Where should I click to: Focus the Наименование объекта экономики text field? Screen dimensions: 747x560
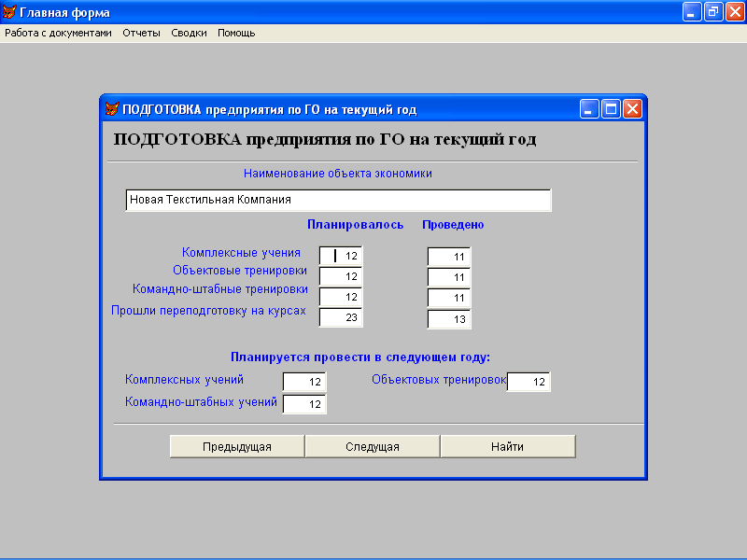[x=338, y=200]
